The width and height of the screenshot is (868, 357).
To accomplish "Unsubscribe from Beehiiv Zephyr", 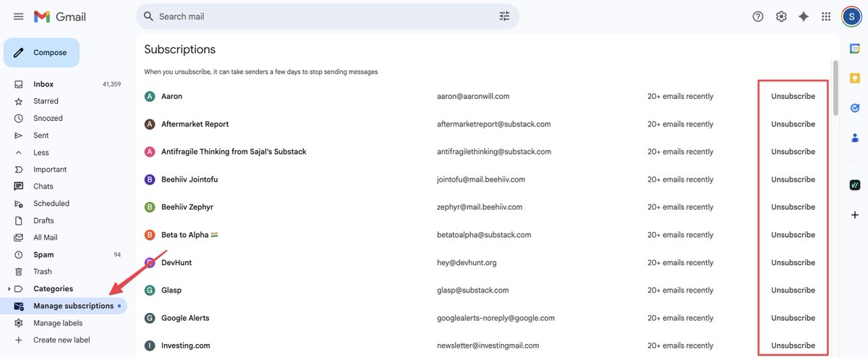I will [793, 207].
